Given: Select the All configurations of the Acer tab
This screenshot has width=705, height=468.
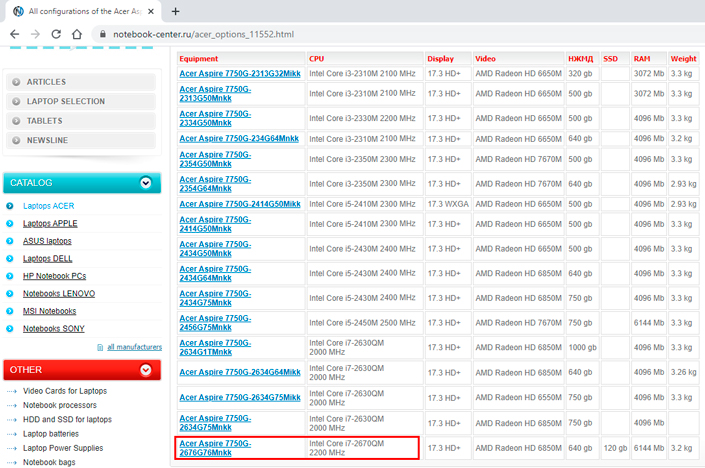Looking at the screenshot, I should [84, 11].
